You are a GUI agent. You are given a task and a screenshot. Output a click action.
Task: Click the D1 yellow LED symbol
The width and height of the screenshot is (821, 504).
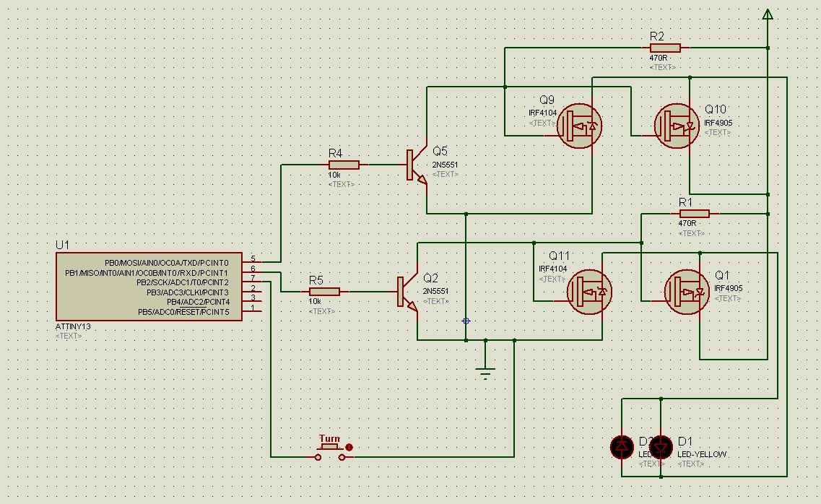point(661,448)
